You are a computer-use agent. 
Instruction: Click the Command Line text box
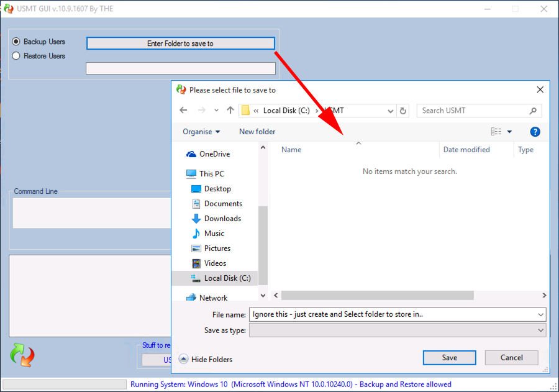(92, 213)
